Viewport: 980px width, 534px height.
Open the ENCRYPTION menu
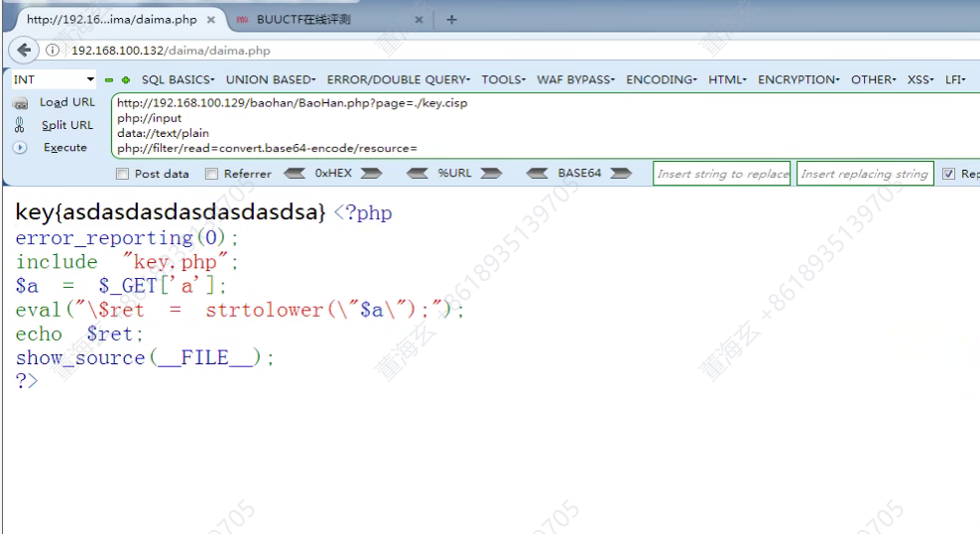pos(798,79)
